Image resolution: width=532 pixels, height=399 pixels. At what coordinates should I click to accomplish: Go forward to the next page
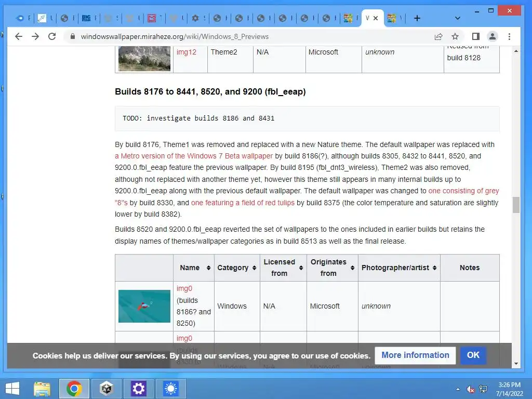click(x=35, y=36)
